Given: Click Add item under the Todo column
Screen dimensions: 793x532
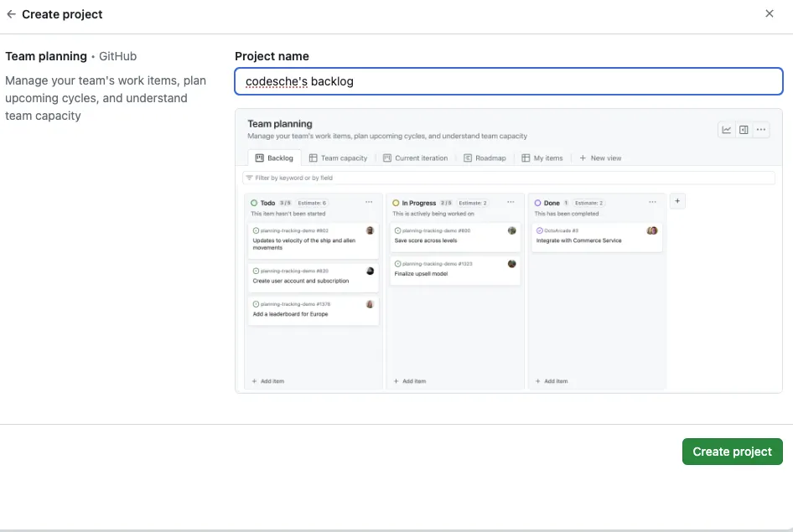Looking at the screenshot, I should pos(268,381).
